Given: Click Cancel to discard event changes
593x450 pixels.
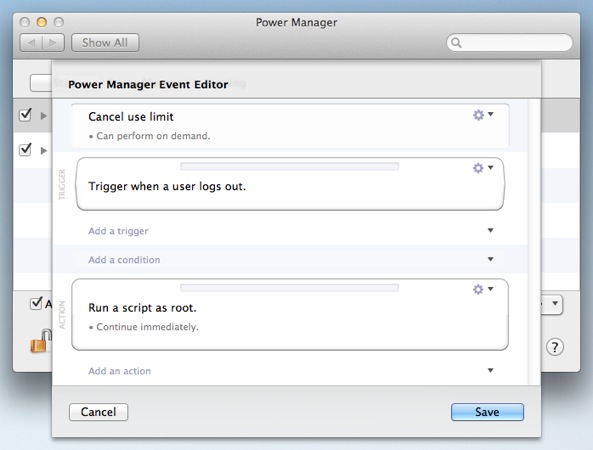Looking at the screenshot, I should 98,412.
